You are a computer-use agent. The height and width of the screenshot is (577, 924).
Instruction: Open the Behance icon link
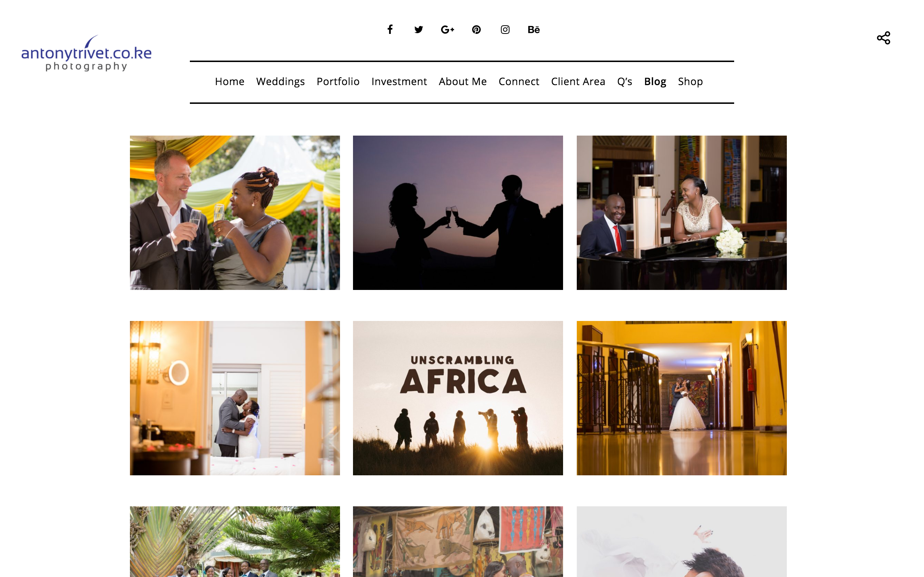tap(534, 29)
